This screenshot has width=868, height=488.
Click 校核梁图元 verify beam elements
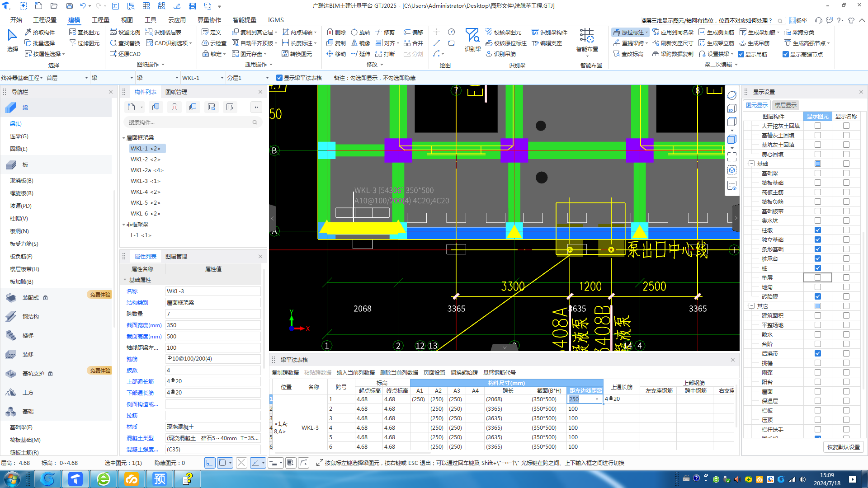tap(503, 32)
